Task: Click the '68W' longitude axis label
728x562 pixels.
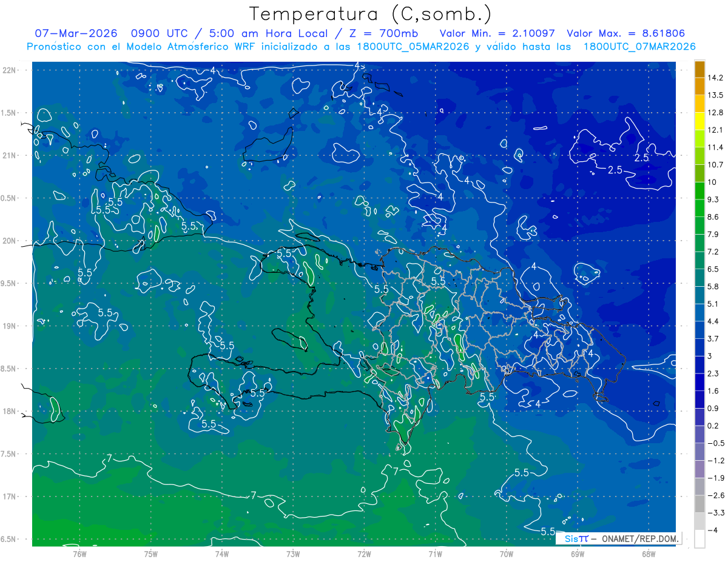Action: 649,554
